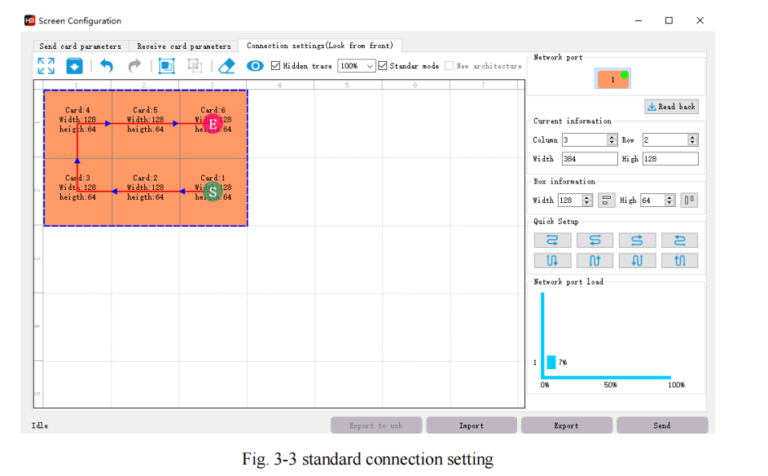Toggle the eye visibility icon
768x476 pixels.
[x=255, y=66]
